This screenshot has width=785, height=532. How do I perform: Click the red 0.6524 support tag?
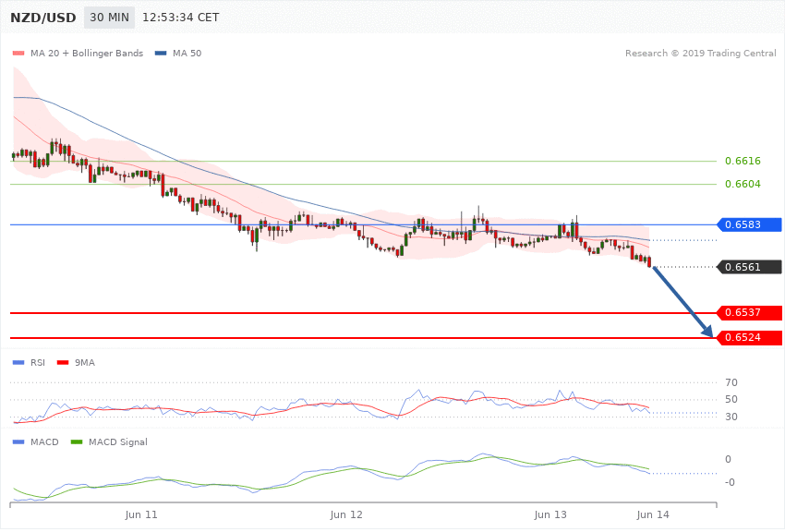coord(750,338)
